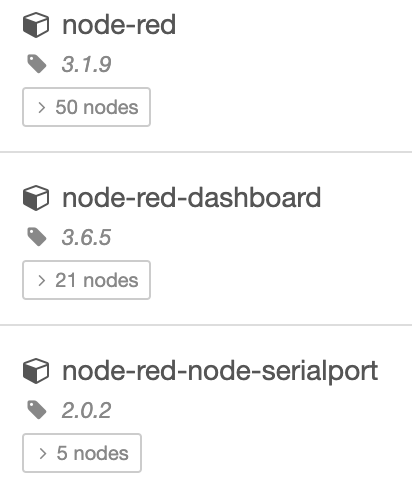The height and width of the screenshot is (492, 412).
Task: Select the node-red-dashboard module name
Action: 192,198
